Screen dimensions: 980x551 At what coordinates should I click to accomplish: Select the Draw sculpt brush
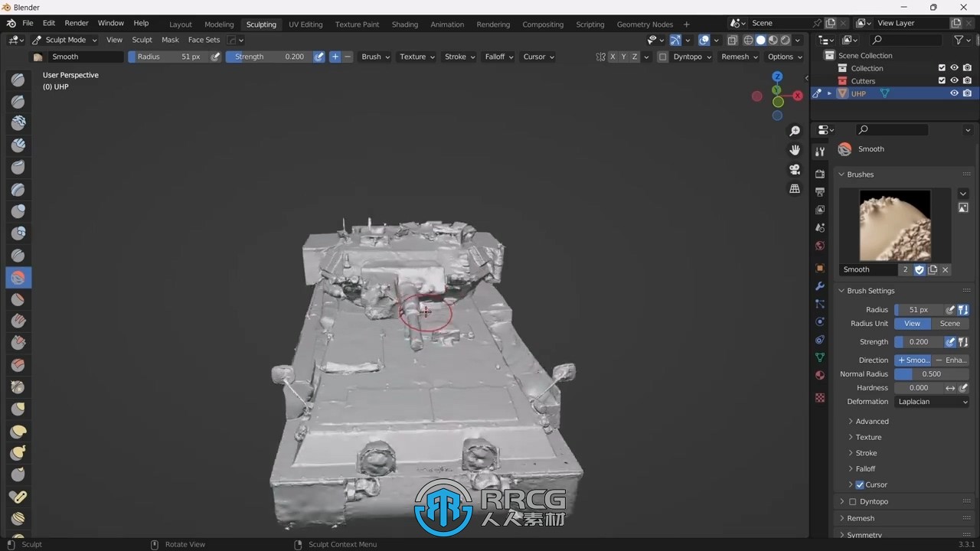pyautogui.click(x=18, y=80)
